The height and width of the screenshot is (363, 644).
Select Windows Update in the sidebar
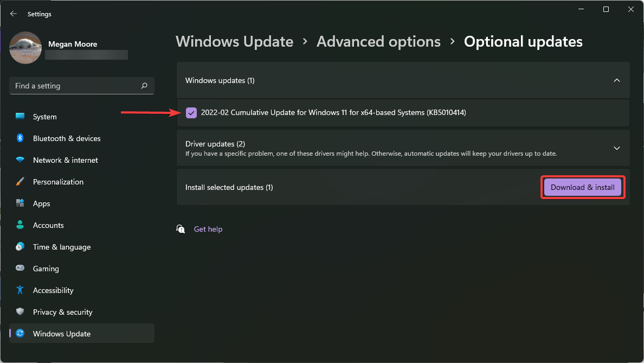[x=61, y=333]
